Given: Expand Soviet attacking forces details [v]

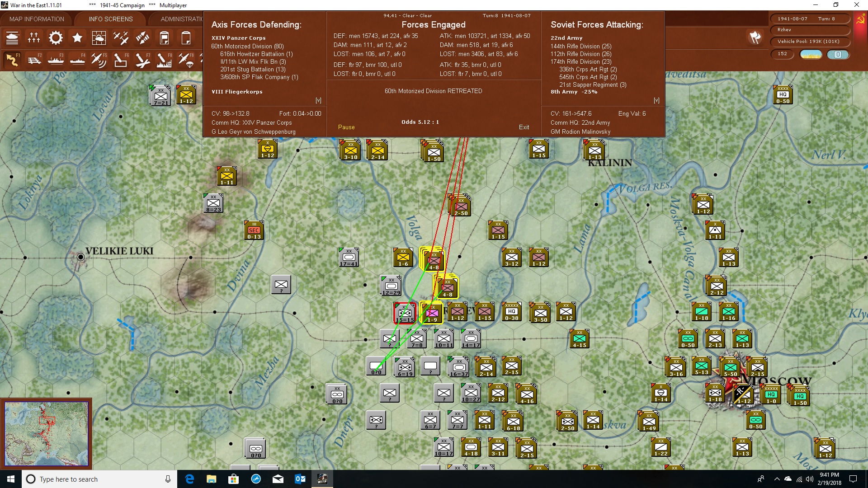Looking at the screenshot, I should coord(656,100).
